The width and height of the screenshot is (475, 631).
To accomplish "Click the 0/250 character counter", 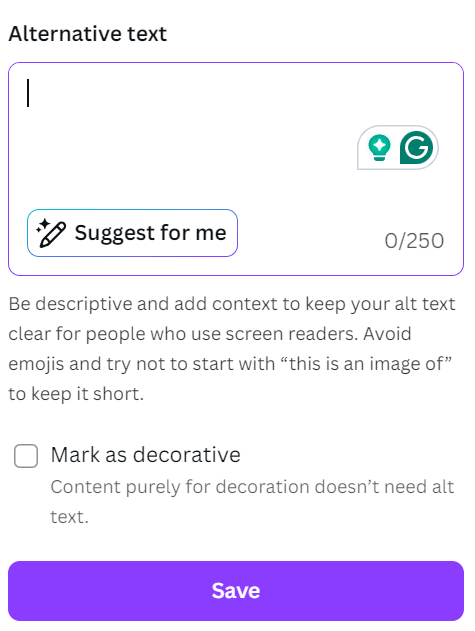I will pyautogui.click(x=414, y=241).
